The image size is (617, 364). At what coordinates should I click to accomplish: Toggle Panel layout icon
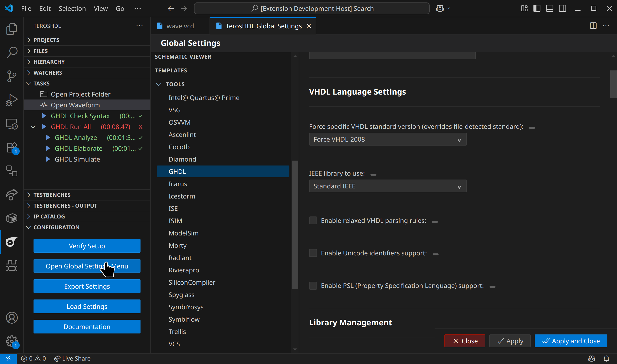[x=550, y=9]
